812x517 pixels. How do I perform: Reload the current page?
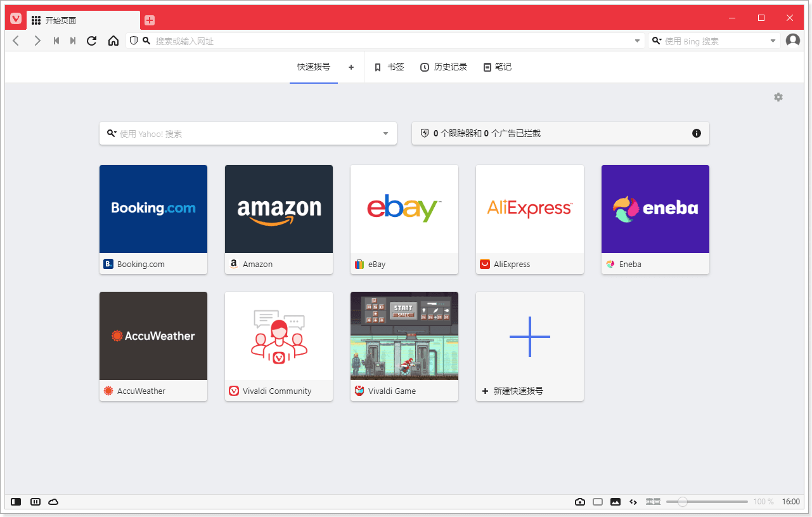click(x=92, y=41)
